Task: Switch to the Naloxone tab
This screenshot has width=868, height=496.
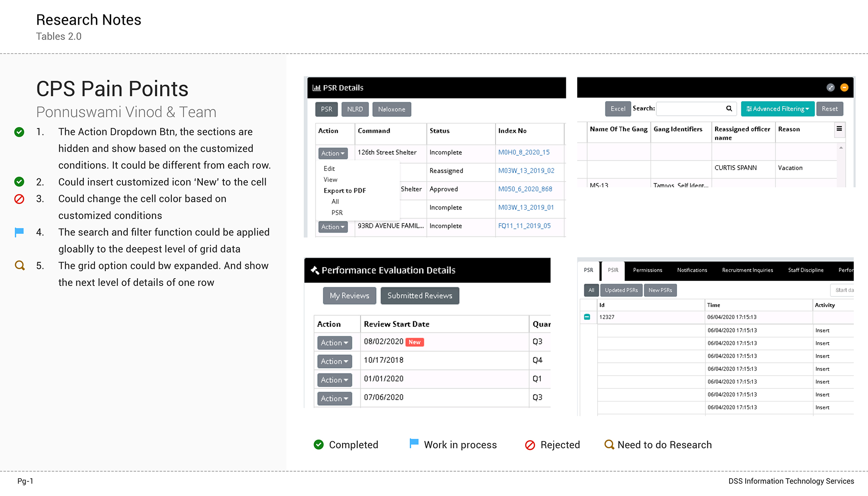Action: (x=391, y=109)
